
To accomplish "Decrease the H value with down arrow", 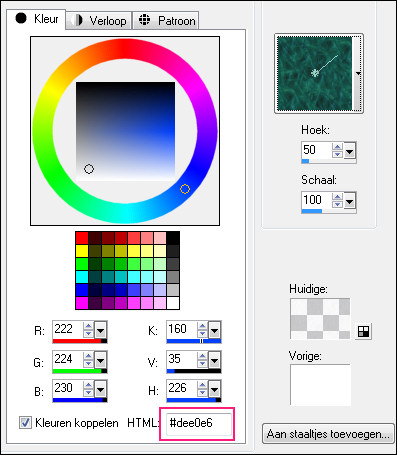I will [x=202, y=392].
